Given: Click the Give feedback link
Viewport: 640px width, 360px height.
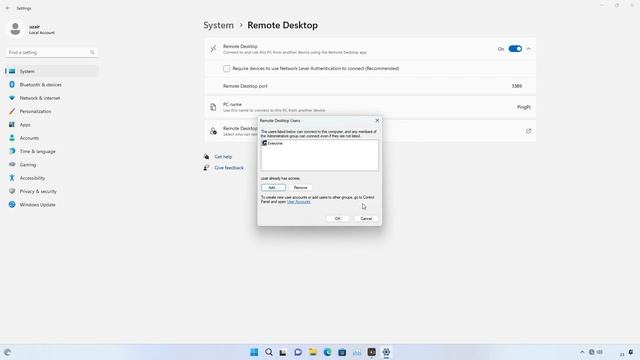Looking at the screenshot, I should [229, 168].
